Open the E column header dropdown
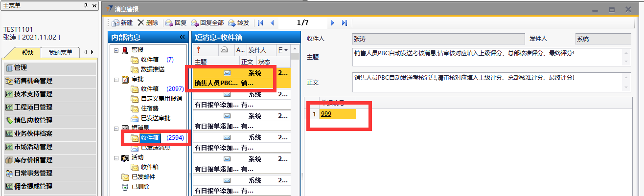Image resolution: width=644 pixels, height=196 pixels. point(286,50)
